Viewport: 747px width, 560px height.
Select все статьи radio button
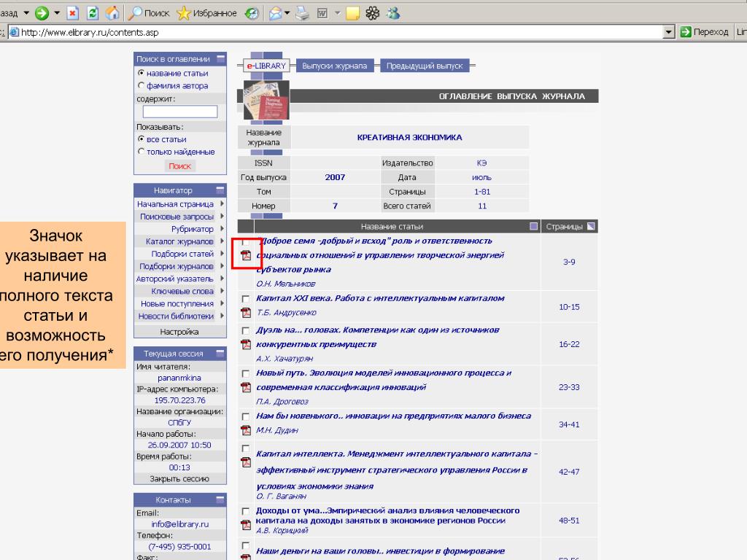coord(141,139)
